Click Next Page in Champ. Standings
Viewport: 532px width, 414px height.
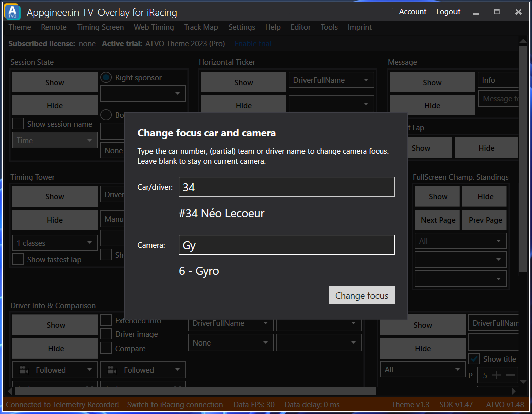click(437, 220)
